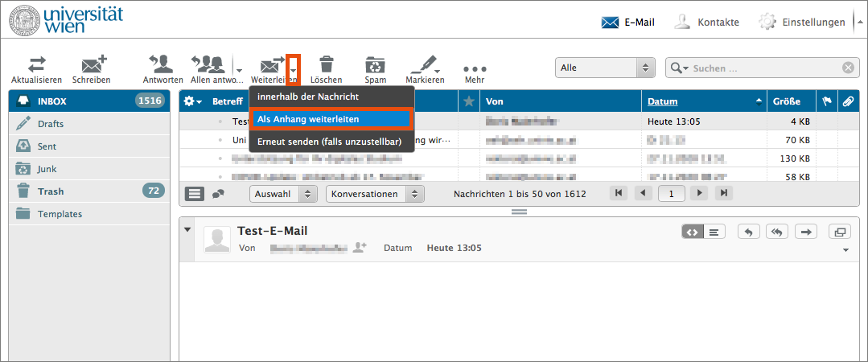Toggle list view mode button
Viewport: 868px width, 362px height.
pos(195,194)
